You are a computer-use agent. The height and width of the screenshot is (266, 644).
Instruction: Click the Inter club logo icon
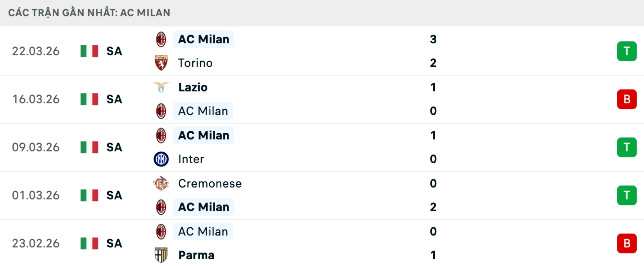(x=161, y=159)
